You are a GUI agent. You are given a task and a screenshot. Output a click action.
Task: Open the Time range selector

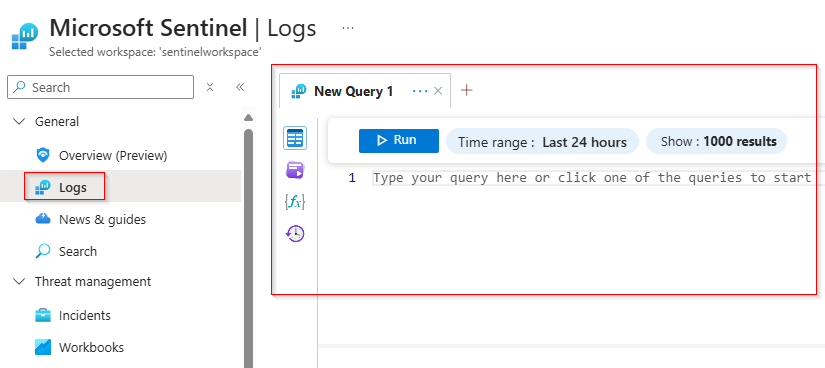[x=542, y=142]
